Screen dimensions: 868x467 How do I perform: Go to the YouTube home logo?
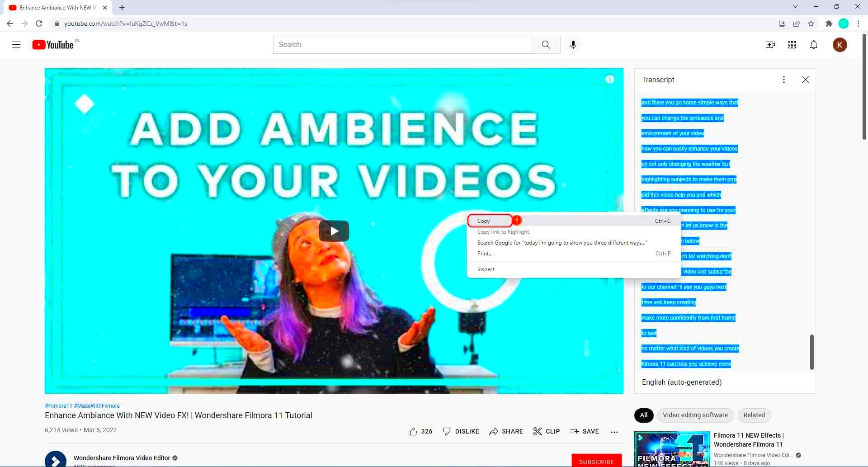(x=53, y=45)
